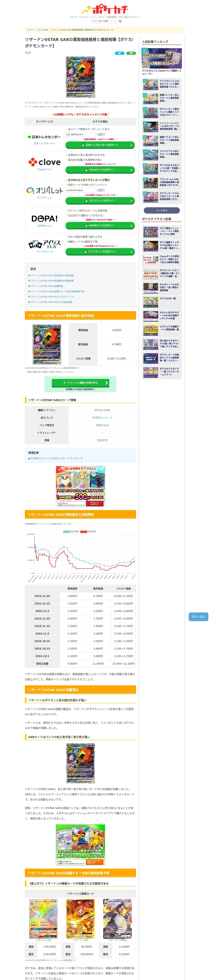The height and width of the screenshot is (980, 210).
Task: Click the 目次へ戻る floating button
Action: 198,617
